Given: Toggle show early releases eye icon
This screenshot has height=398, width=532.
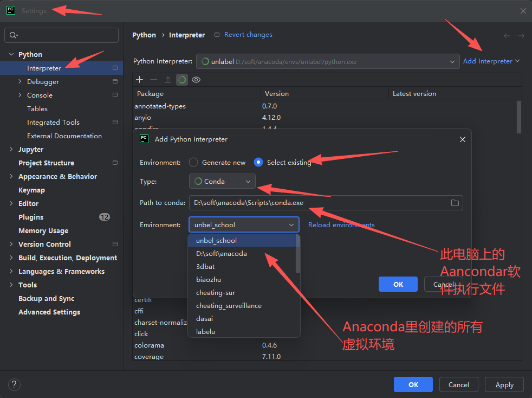Looking at the screenshot, I should coord(196,80).
